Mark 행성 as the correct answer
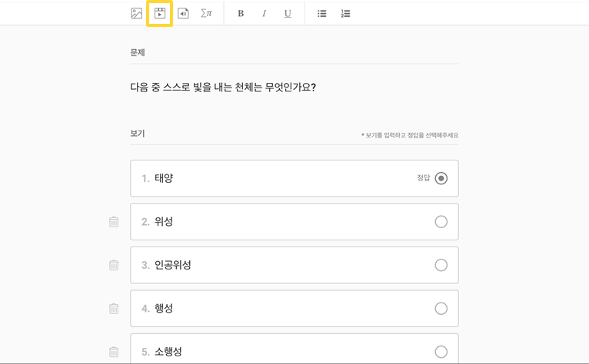 coord(441,309)
